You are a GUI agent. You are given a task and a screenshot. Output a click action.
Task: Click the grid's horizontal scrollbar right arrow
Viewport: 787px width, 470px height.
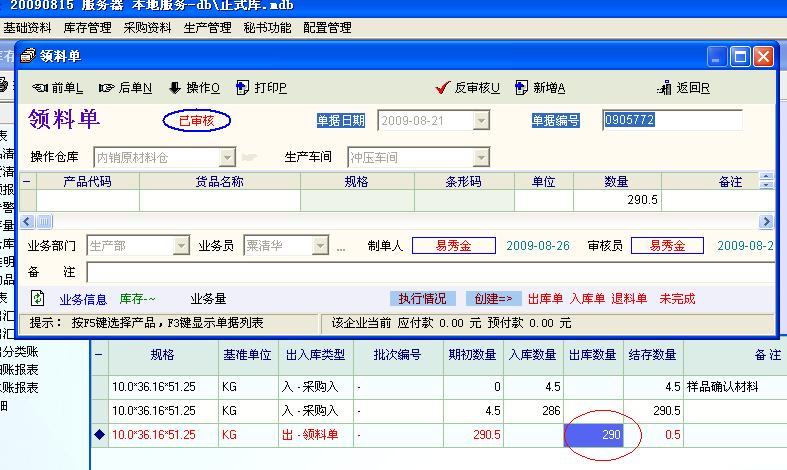[766, 221]
